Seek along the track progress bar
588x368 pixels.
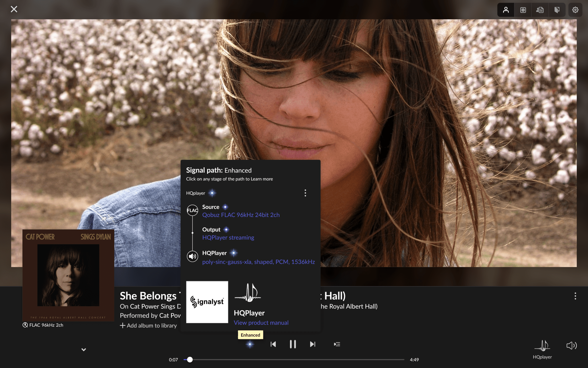[x=294, y=359]
